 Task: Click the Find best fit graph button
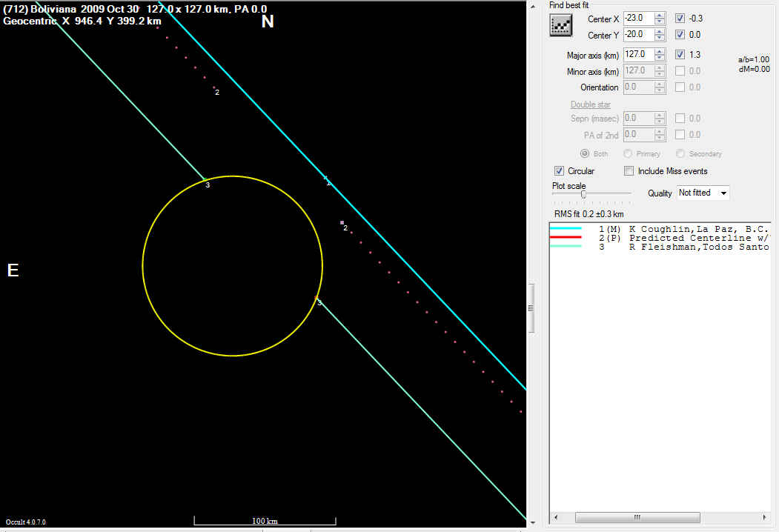point(561,25)
